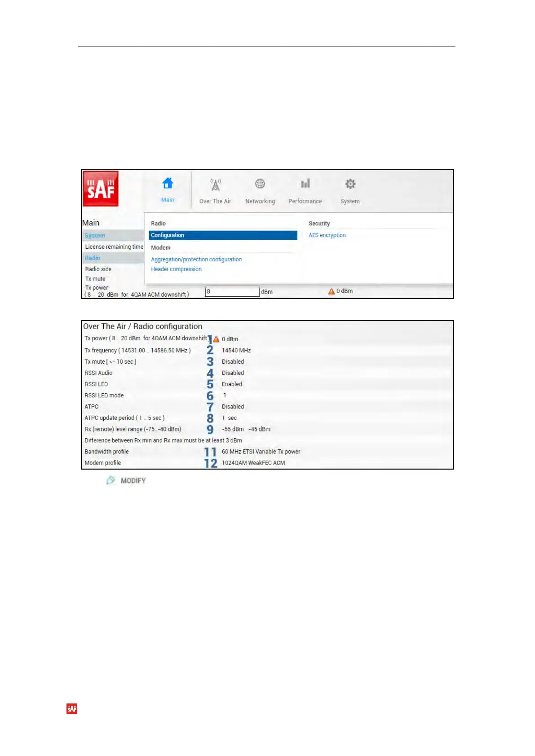This screenshot has width=535, height=756.
Task: Open Aggregation/protection configuration link
Action: tap(196, 259)
